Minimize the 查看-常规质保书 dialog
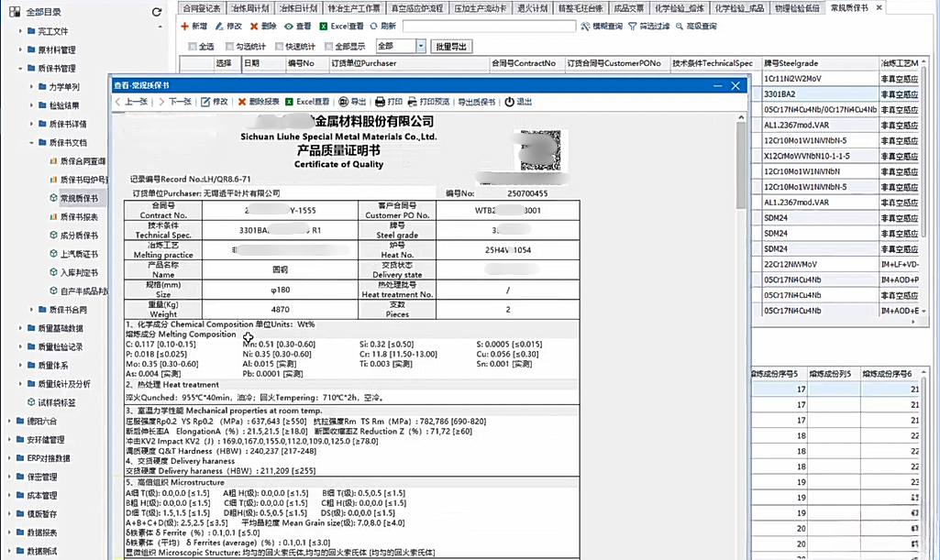Image resolution: width=940 pixels, height=560 pixels. [717, 85]
